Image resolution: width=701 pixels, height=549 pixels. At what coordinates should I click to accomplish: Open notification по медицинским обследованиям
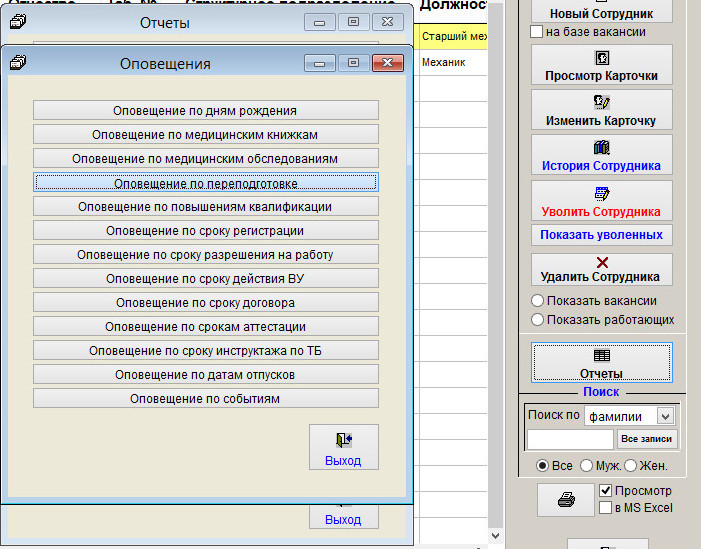pyautogui.click(x=206, y=159)
